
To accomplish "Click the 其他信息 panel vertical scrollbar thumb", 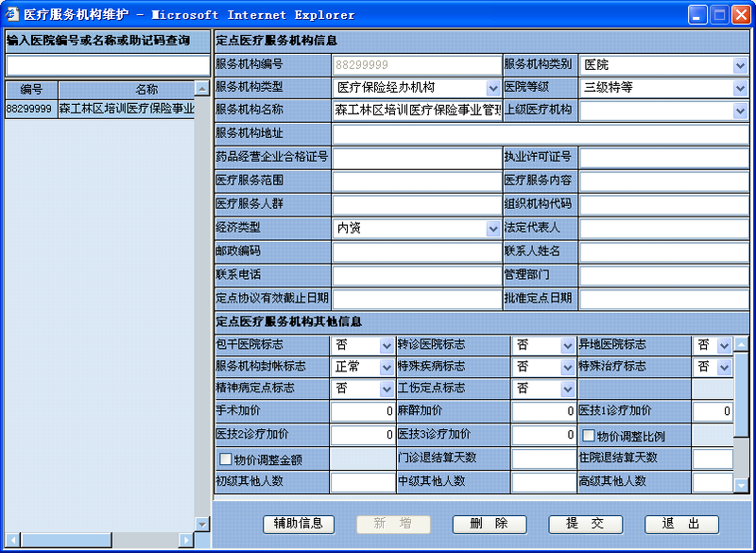I will click(x=741, y=394).
